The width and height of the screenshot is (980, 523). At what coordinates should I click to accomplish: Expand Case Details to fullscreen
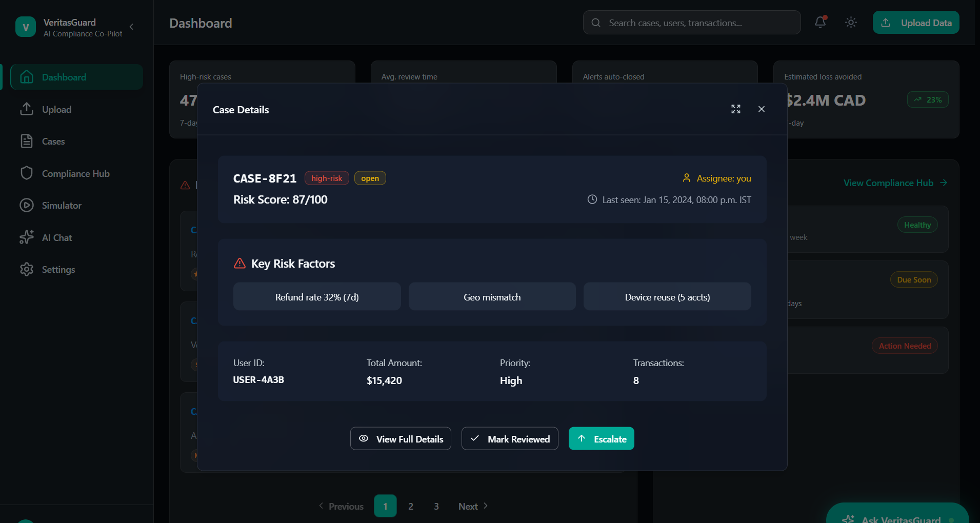(736, 109)
